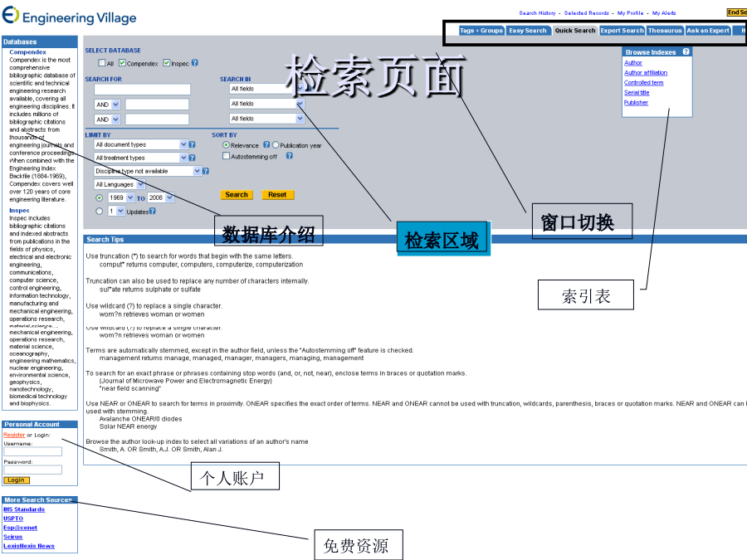747x560 pixels.
Task: Click the yellow Search button
Action: click(x=237, y=195)
